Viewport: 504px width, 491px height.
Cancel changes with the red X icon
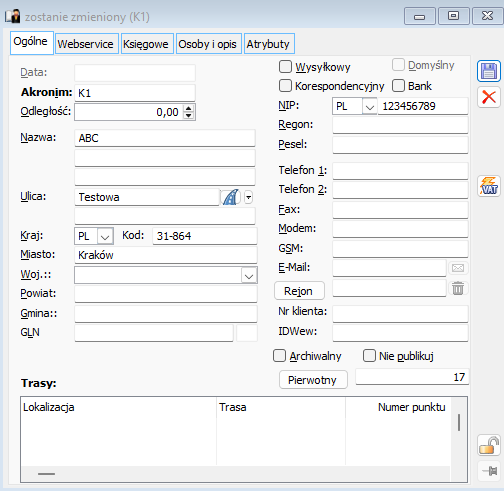tap(488, 97)
